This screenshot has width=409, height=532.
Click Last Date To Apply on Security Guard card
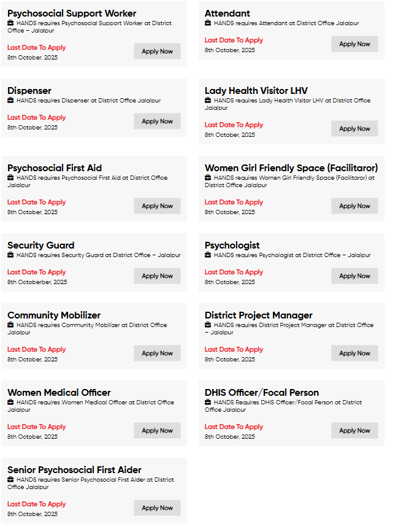pos(36,272)
